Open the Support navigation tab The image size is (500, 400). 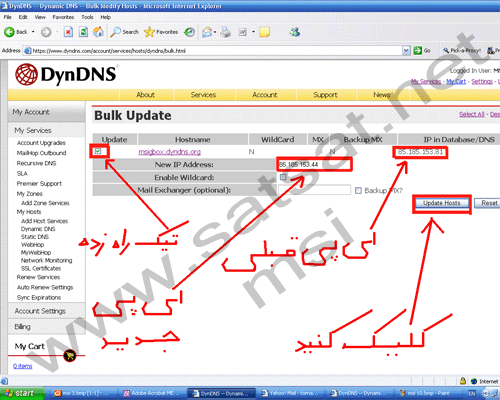325,95
